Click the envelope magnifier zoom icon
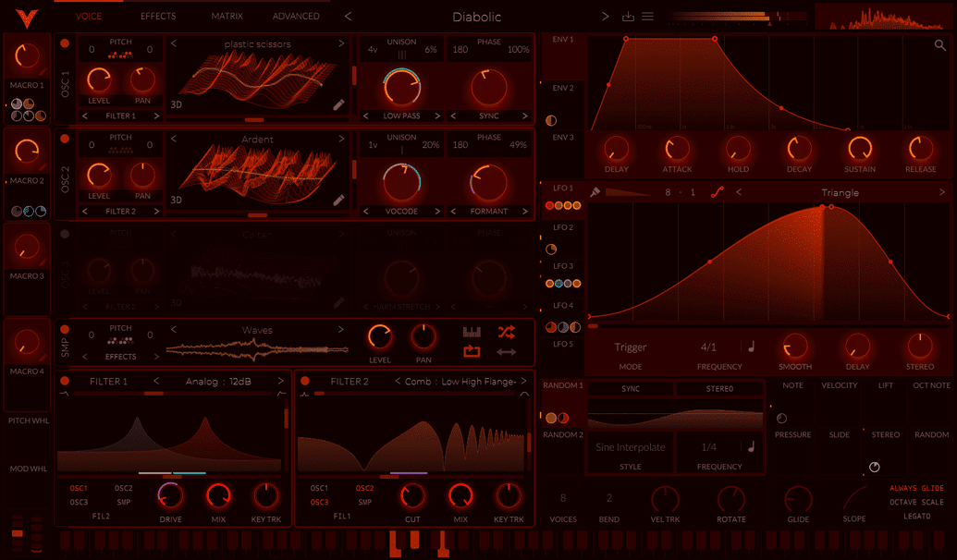957x560 pixels. [x=940, y=45]
